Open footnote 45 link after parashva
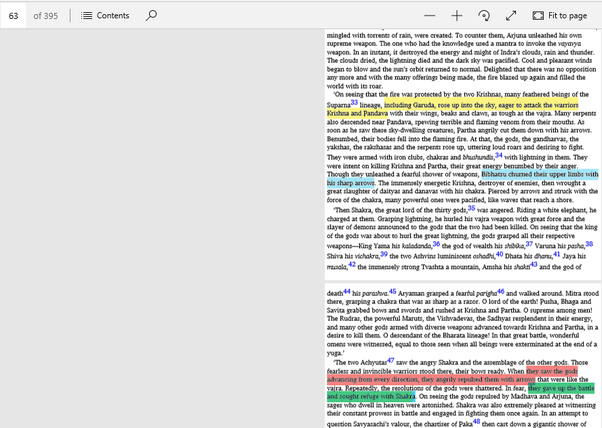602x428 pixels. pos(392,291)
